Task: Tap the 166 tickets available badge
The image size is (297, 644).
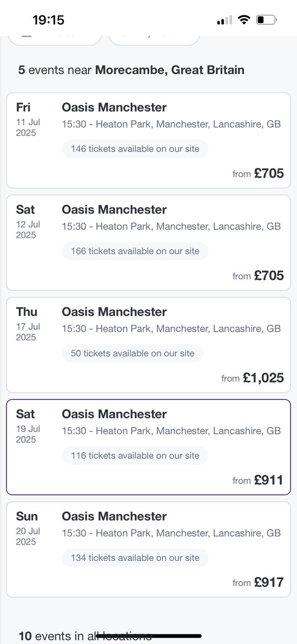Action: [x=135, y=251]
